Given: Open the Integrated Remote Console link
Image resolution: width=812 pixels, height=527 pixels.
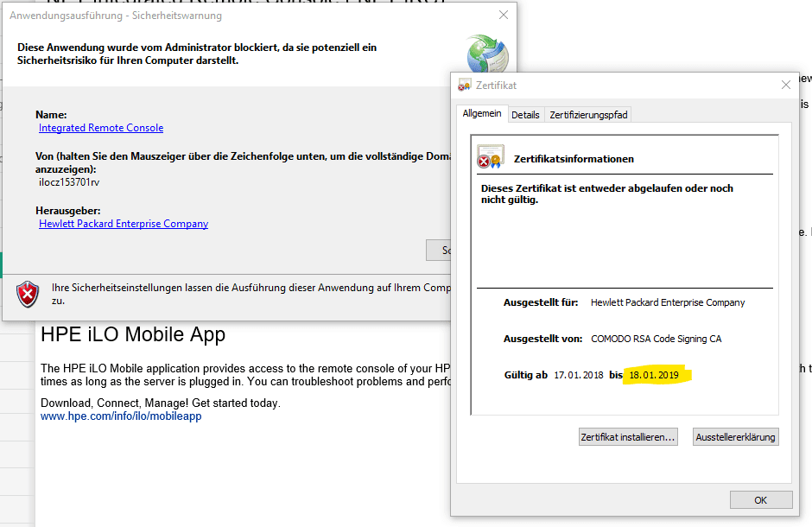Looking at the screenshot, I should click(x=101, y=128).
